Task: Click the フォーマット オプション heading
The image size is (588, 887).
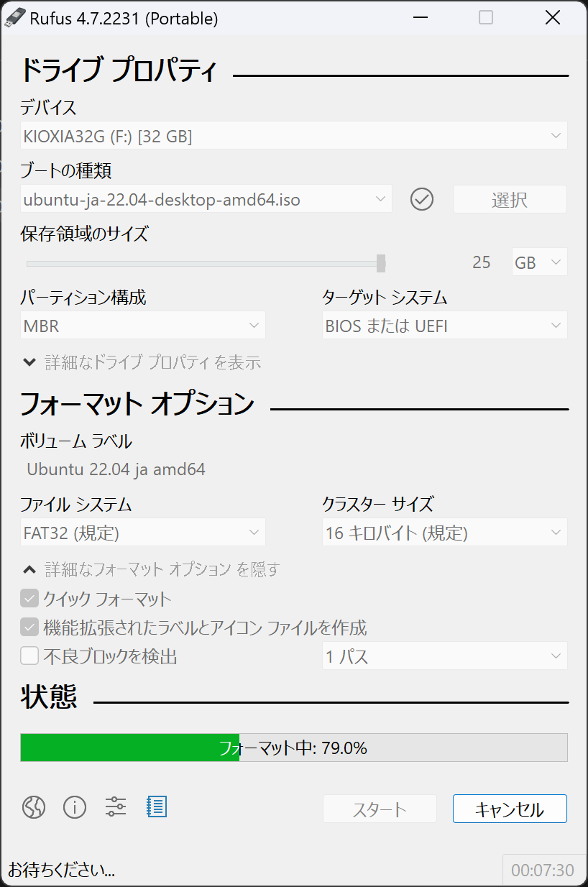Action: coord(137,403)
